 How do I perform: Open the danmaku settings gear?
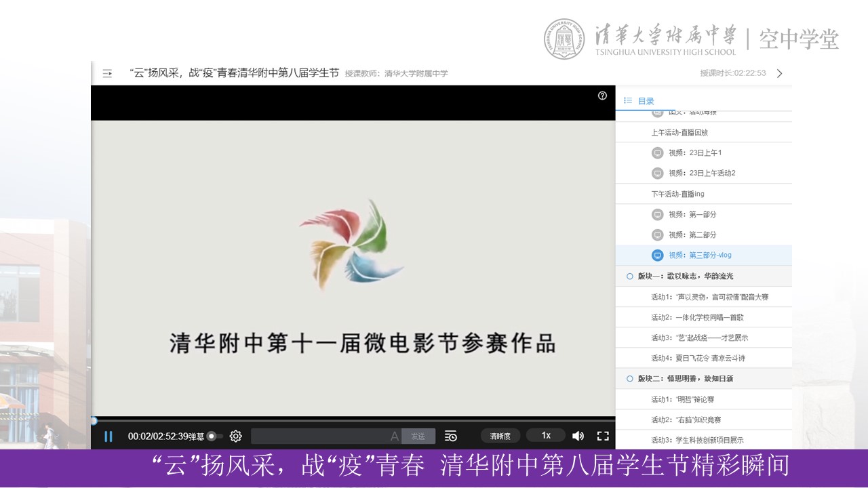tap(235, 436)
